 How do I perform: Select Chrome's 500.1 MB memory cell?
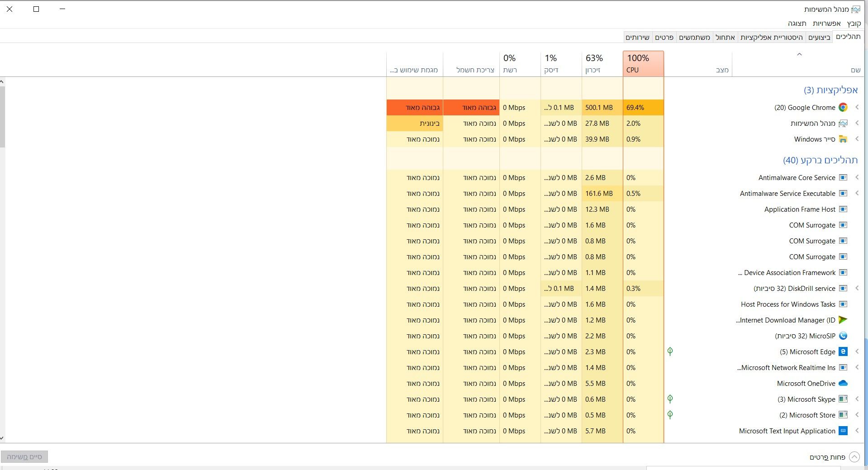coord(602,107)
